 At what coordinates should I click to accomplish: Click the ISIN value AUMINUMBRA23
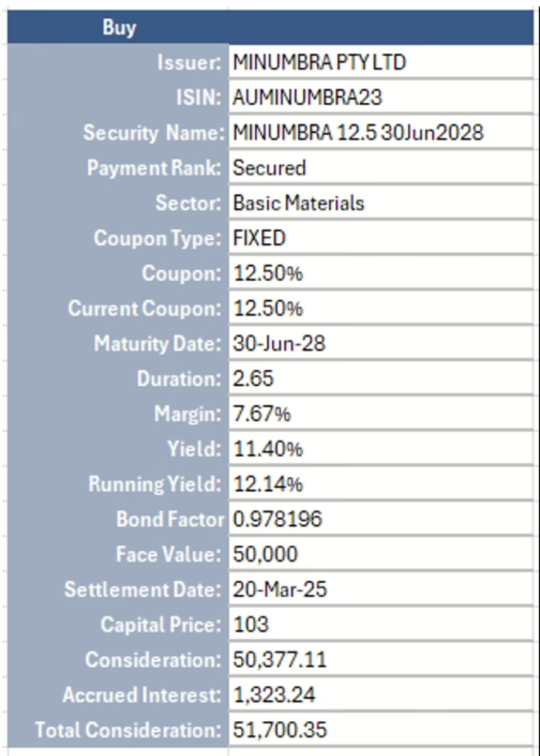[303, 98]
